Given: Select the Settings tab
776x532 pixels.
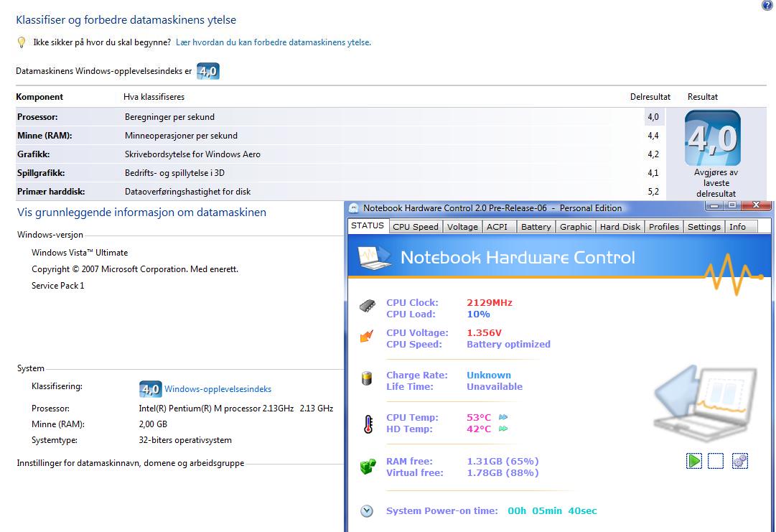Looking at the screenshot, I should (703, 227).
